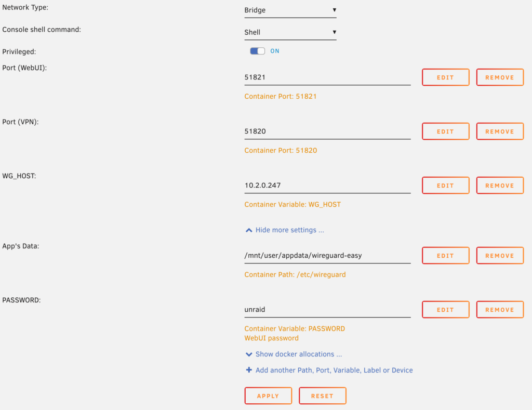Click plus icon to add another Path

click(x=249, y=371)
